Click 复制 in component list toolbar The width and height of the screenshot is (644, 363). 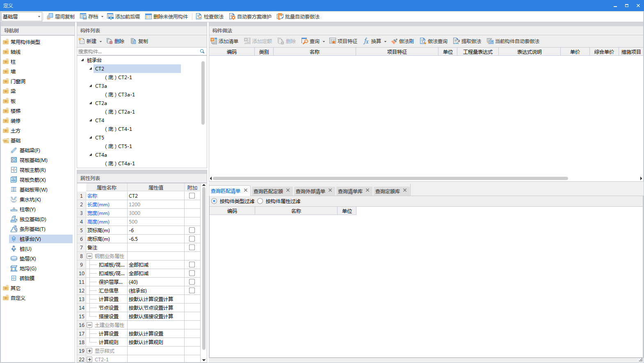139,41
